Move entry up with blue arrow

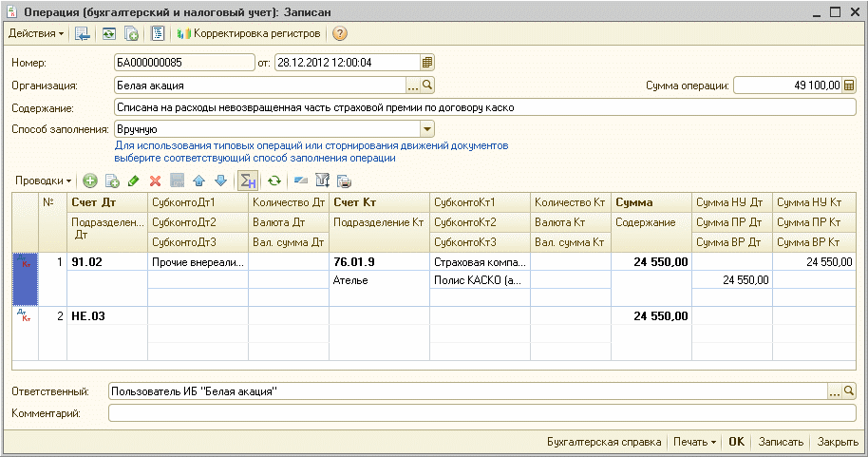pyautogui.click(x=198, y=181)
